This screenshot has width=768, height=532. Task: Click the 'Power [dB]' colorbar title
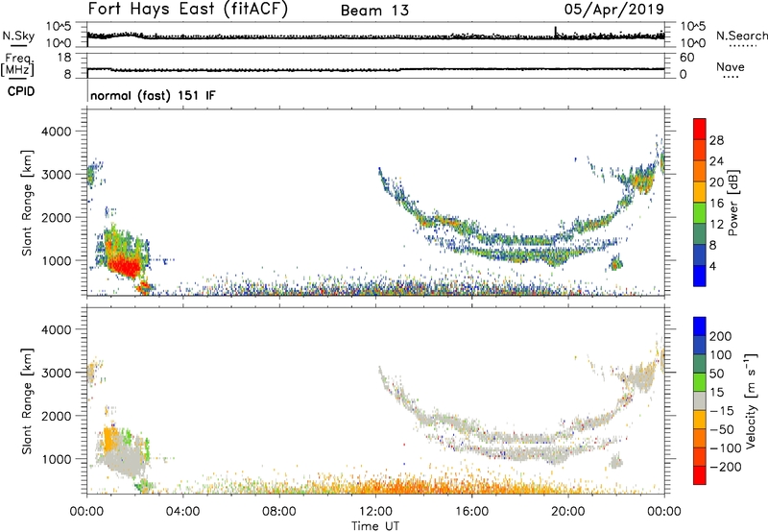(732, 203)
